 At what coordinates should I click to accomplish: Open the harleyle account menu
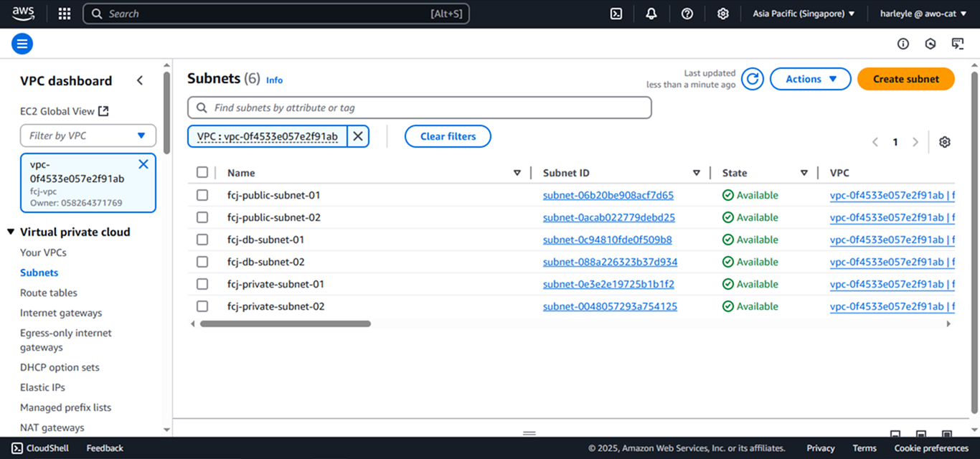(924, 14)
